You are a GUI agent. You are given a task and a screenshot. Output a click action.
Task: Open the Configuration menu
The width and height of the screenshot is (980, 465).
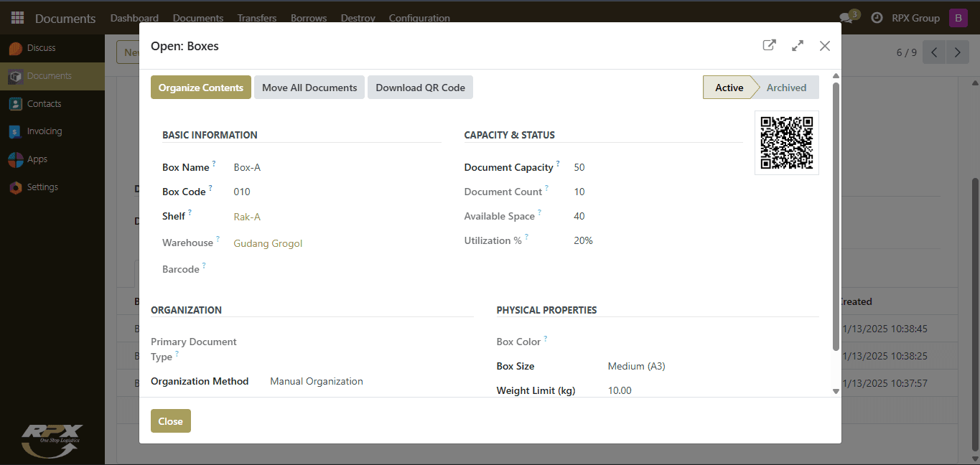click(x=419, y=18)
